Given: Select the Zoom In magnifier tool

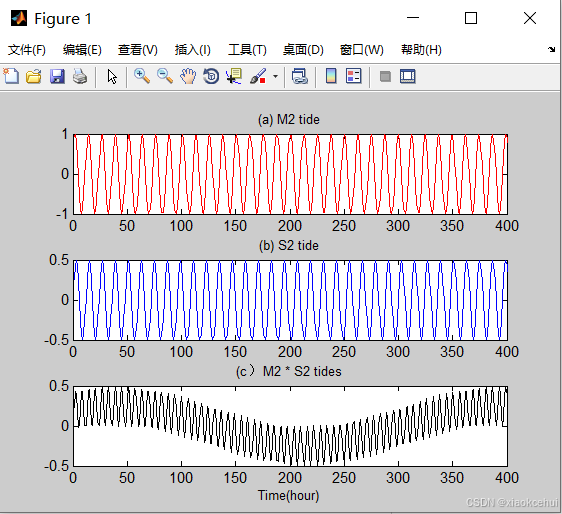Looking at the screenshot, I should click(142, 76).
